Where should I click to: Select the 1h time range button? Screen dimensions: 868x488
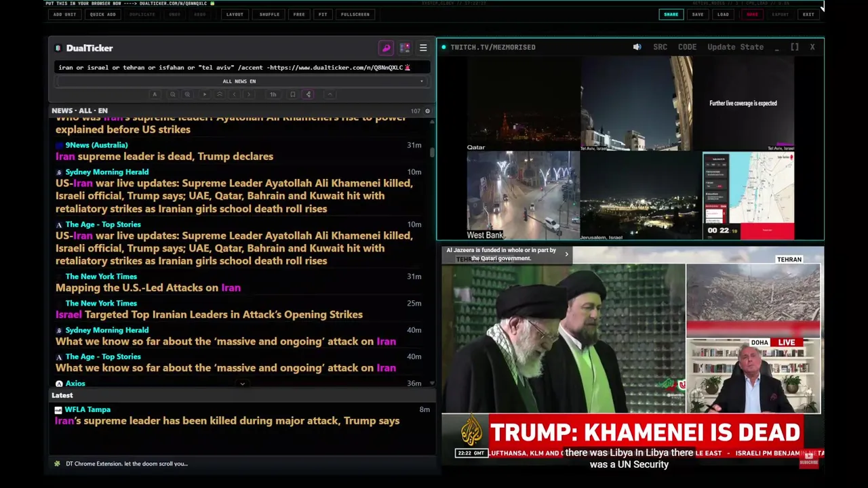pyautogui.click(x=273, y=95)
